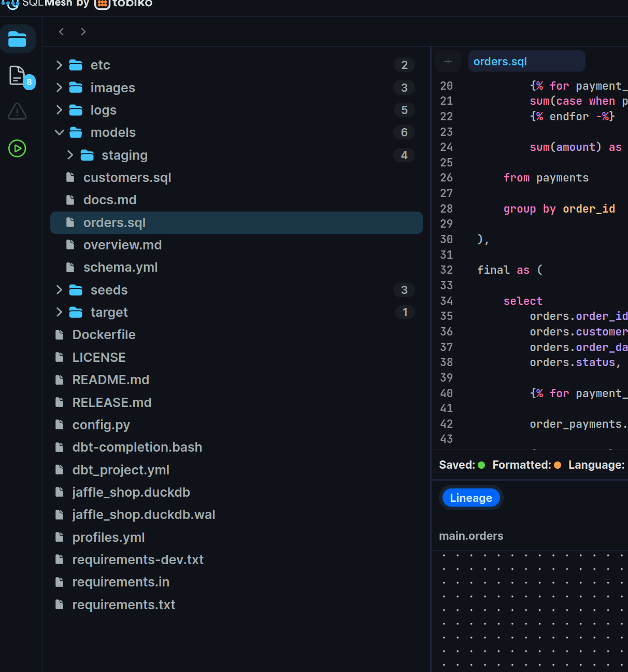
Task: Click the README.md file icon
Action: (60, 380)
